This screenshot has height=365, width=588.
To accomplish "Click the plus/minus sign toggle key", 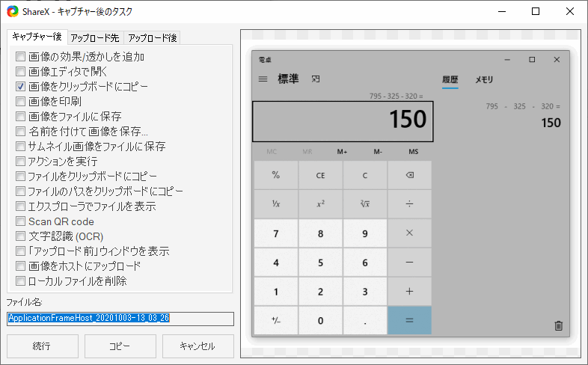I will click(x=276, y=320).
